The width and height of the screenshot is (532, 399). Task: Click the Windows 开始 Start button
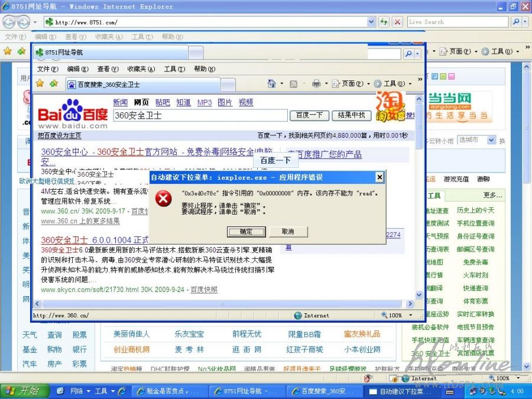[x=22, y=391]
